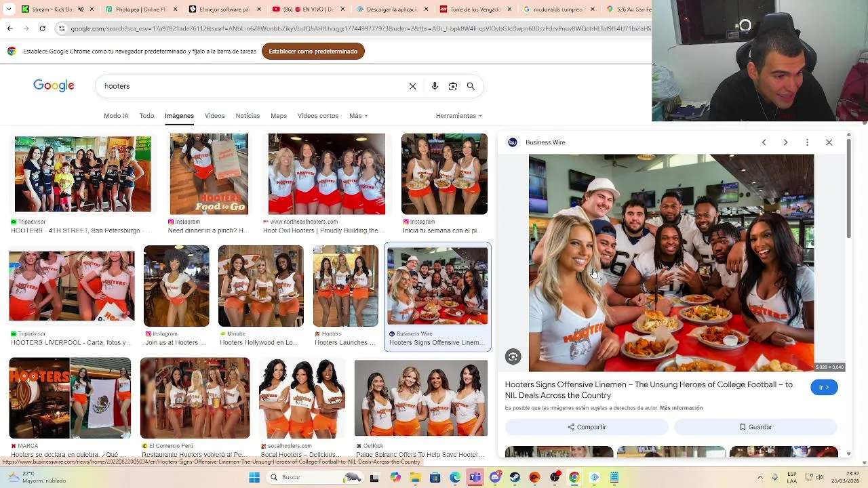The width and height of the screenshot is (868, 488).
Task: Open OutKick Paige Spiranac thumbnail
Action: coord(420,398)
